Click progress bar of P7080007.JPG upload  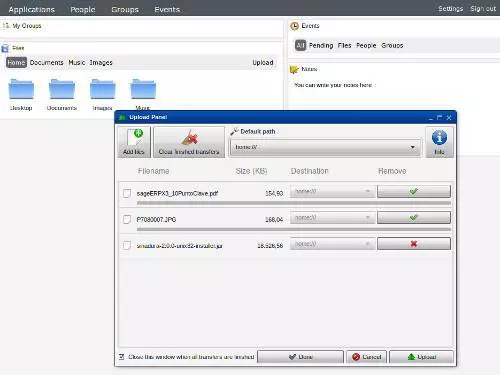coord(294,229)
